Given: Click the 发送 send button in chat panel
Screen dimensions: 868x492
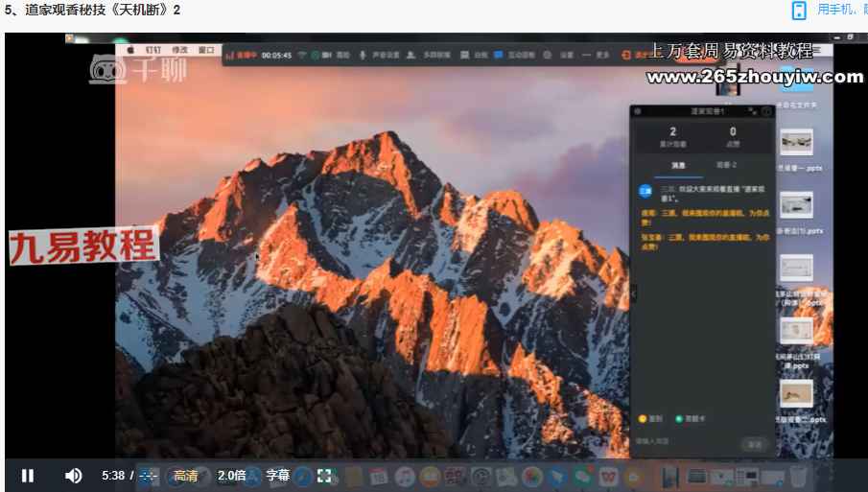Looking at the screenshot, I should pos(755,444).
